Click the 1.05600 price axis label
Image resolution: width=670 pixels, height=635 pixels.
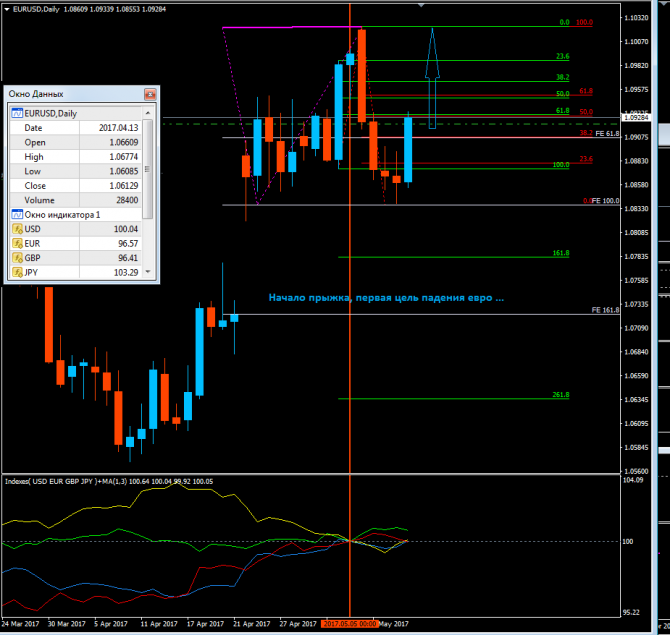636,471
